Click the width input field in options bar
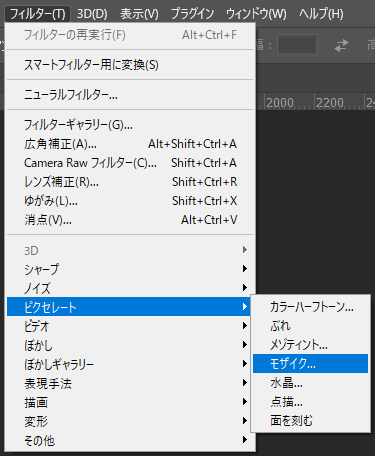The image size is (375, 456). coord(297,45)
